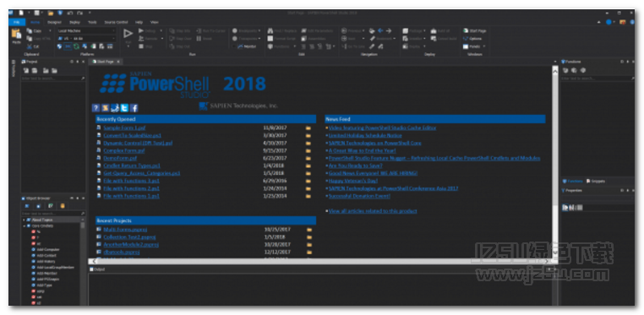Click the large Run play icon

[x=128, y=34]
